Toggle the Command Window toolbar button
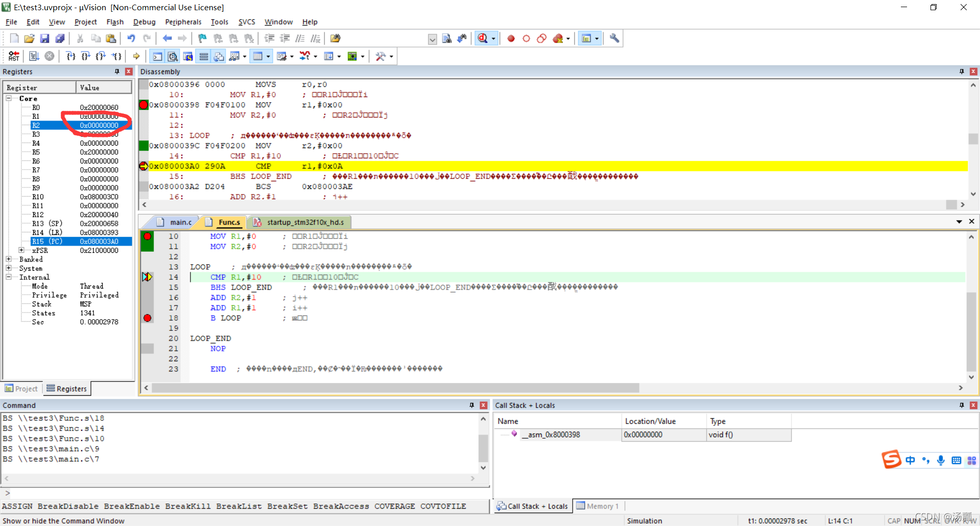Image resolution: width=980 pixels, height=526 pixels. click(x=158, y=56)
